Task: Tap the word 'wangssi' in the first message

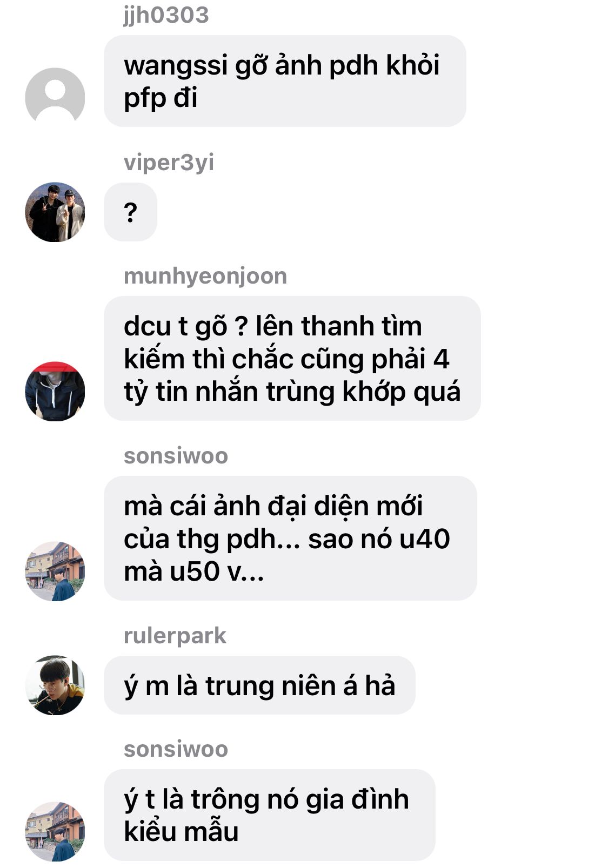Action: 176,66
